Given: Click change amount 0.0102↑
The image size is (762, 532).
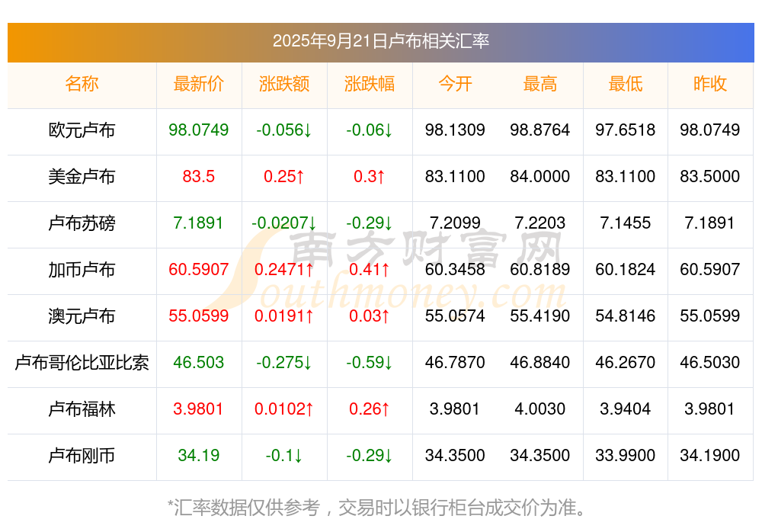Looking at the screenshot, I should pyautogui.click(x=284, y=409).
